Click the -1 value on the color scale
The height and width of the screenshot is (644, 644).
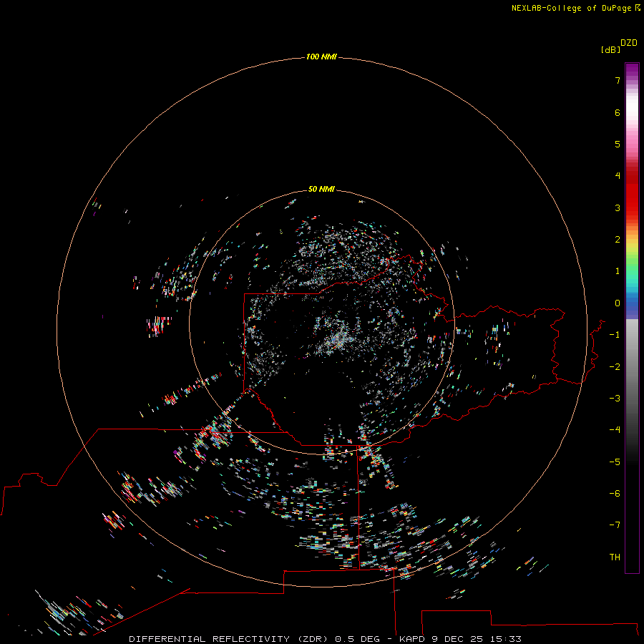click(x=615, y=335)
